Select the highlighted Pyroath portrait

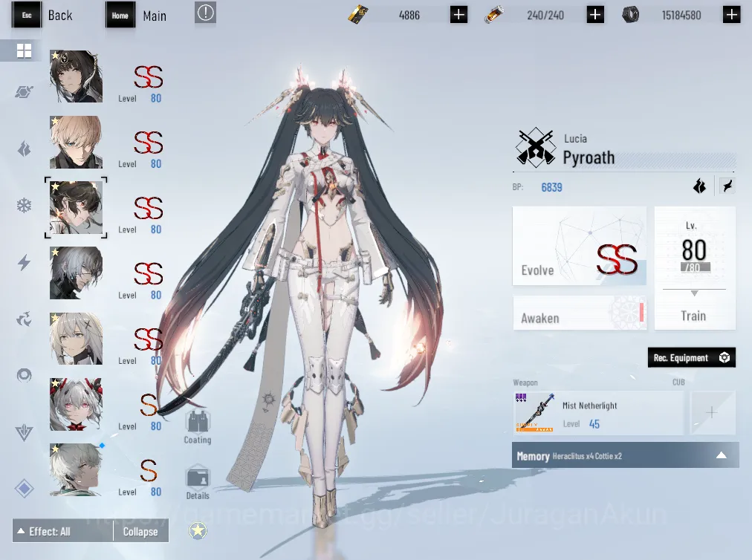click(76, 207)
